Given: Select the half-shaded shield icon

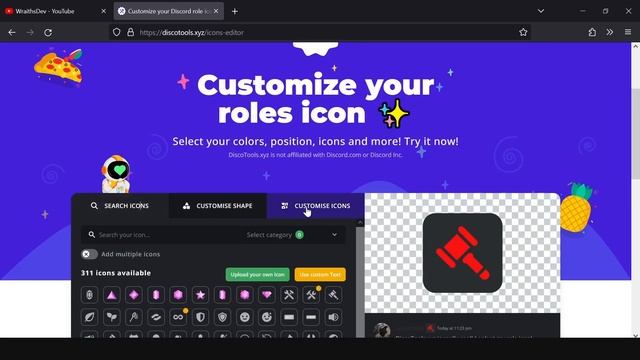Looking at the screenshot, I should point(200,317).
